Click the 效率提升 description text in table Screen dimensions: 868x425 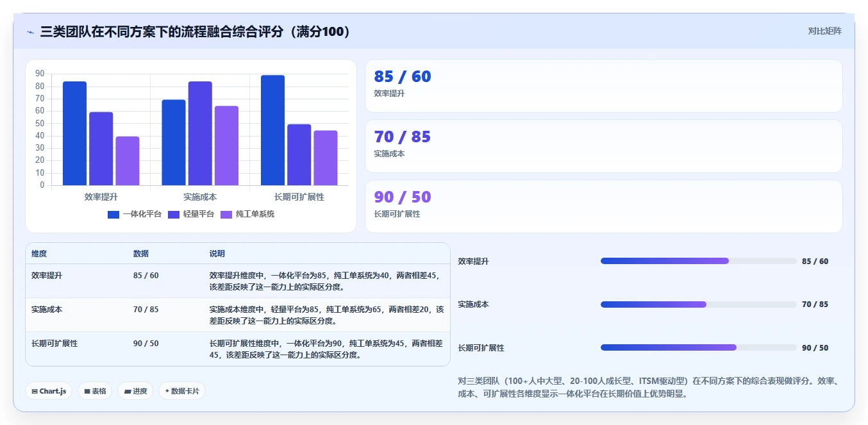coord(326,281)
